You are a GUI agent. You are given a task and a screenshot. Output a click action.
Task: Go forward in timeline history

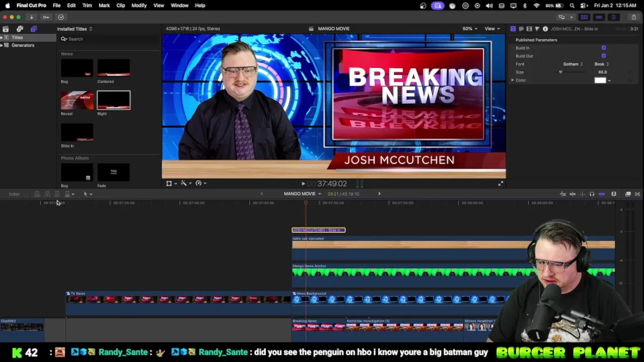click(379, 194)
